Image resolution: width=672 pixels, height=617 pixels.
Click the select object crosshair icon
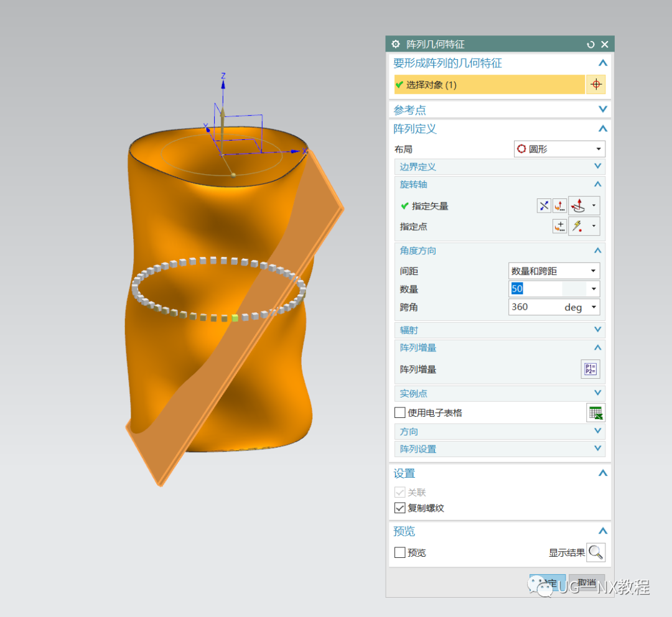(x=595, y=85)
